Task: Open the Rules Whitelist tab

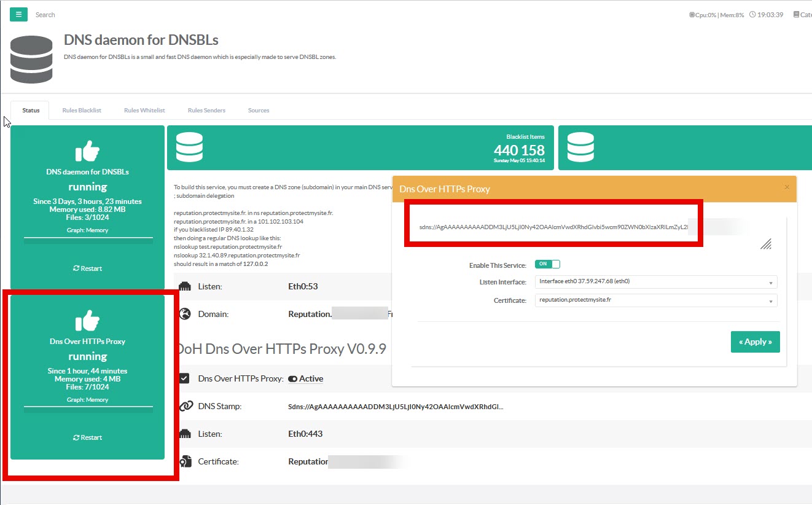Action: tap(144, 111)
